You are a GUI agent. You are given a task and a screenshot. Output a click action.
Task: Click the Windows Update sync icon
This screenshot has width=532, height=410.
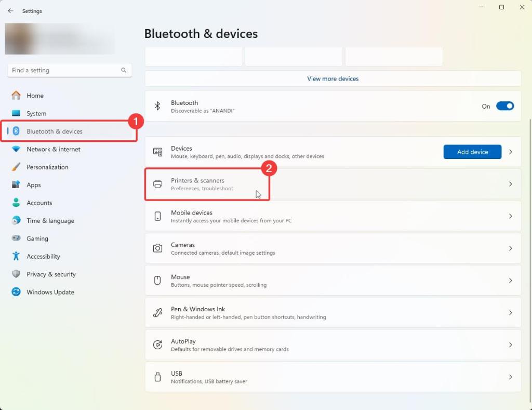click(16, 292)
